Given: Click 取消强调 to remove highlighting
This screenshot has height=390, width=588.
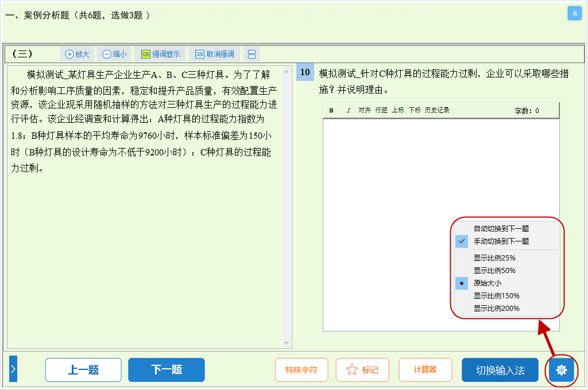Looking at the screenshot, I should (x=214, y=54).
